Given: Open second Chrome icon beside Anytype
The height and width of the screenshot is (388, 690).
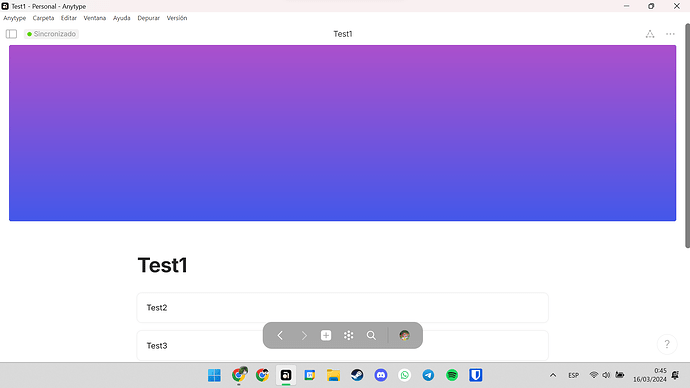Looking at the screenshot, I should [x=262, y=375].
